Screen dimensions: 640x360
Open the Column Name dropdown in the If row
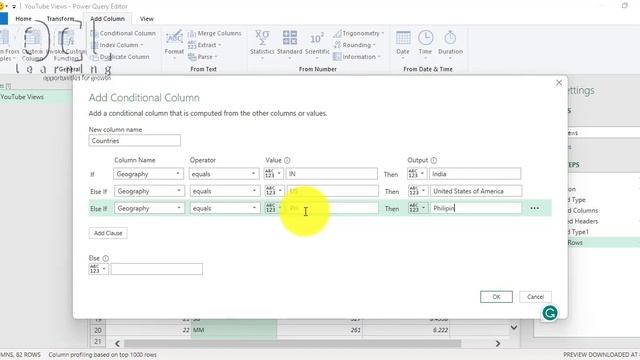click(148, 174)
